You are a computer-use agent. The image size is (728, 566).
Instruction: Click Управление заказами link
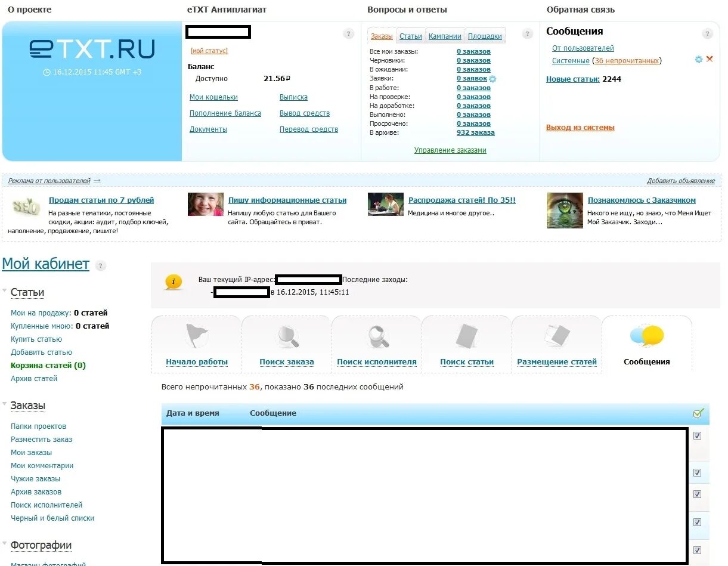point(450,150)
